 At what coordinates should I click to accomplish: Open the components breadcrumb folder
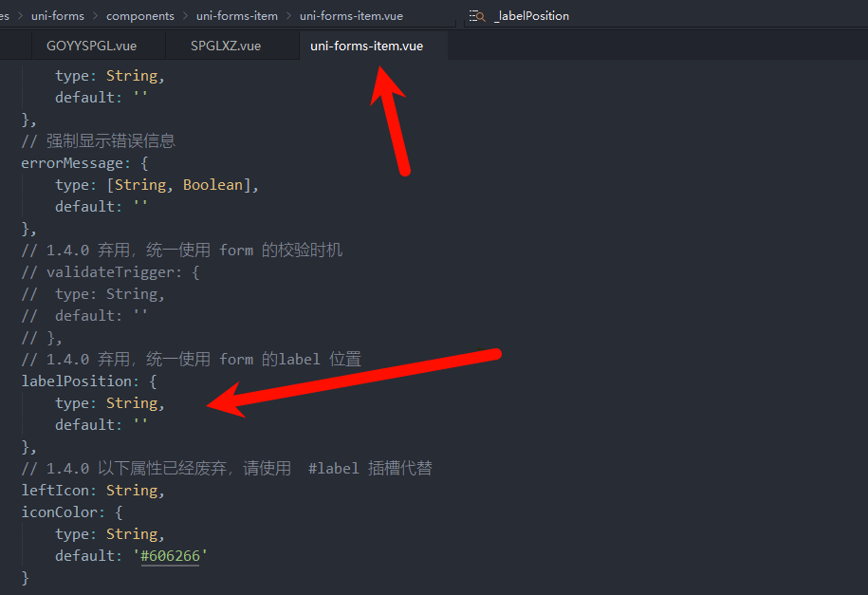[x=140, y=16]
